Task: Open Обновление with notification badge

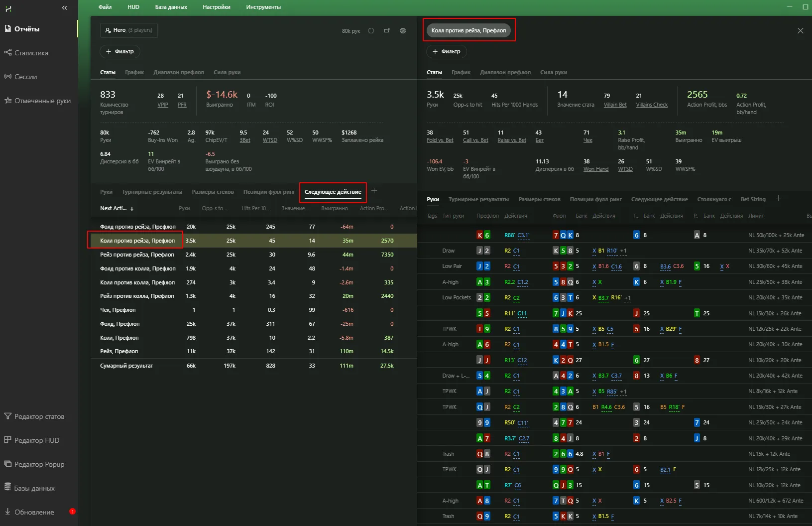Action: [x=34, y=512]
